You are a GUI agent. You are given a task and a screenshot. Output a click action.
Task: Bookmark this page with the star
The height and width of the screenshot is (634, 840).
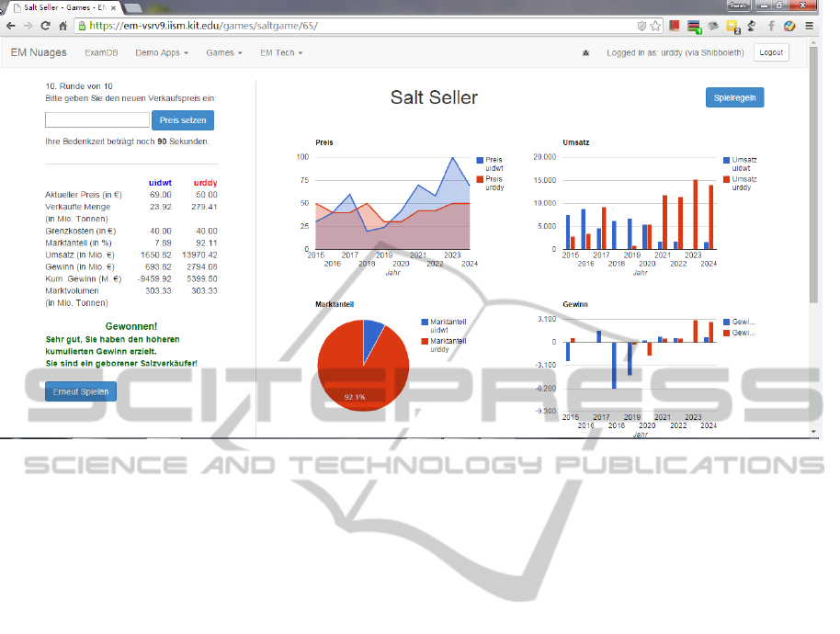[x=655, y=26]
